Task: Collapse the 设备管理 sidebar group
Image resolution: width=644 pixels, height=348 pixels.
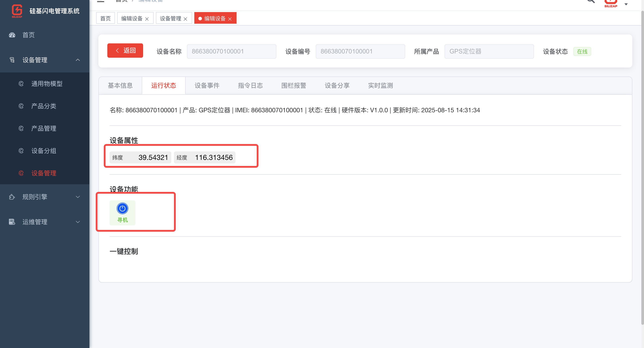Action: [x=78, y=60]
